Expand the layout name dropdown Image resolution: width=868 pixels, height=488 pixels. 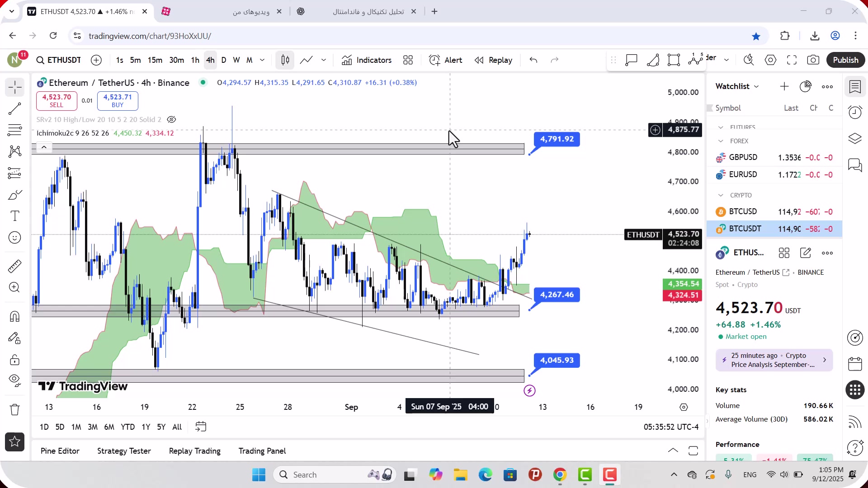(726, 60)
